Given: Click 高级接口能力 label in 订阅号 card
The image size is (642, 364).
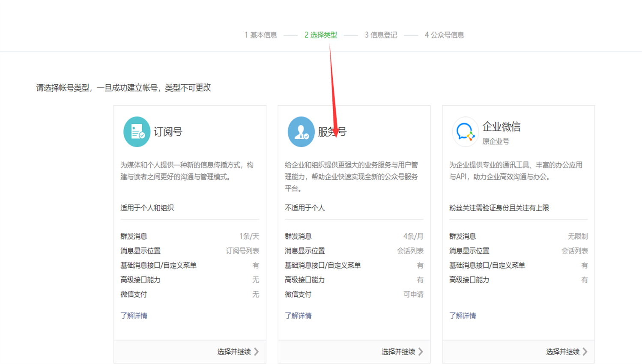Looking at the screenshot, I should [140, 280].
